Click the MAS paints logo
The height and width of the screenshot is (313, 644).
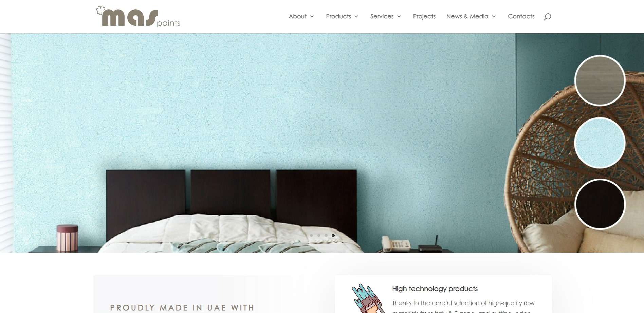138,17
